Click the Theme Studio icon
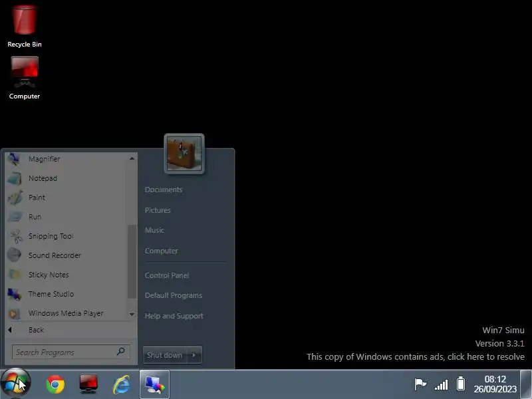 tap(14, 294)
